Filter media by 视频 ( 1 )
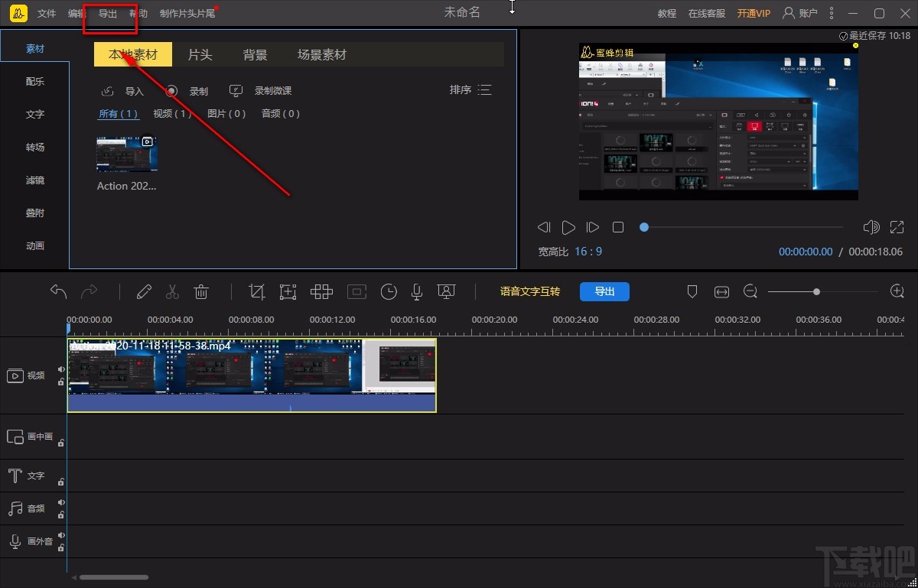This screenshot has width=918, height=588. pos(172,114)
